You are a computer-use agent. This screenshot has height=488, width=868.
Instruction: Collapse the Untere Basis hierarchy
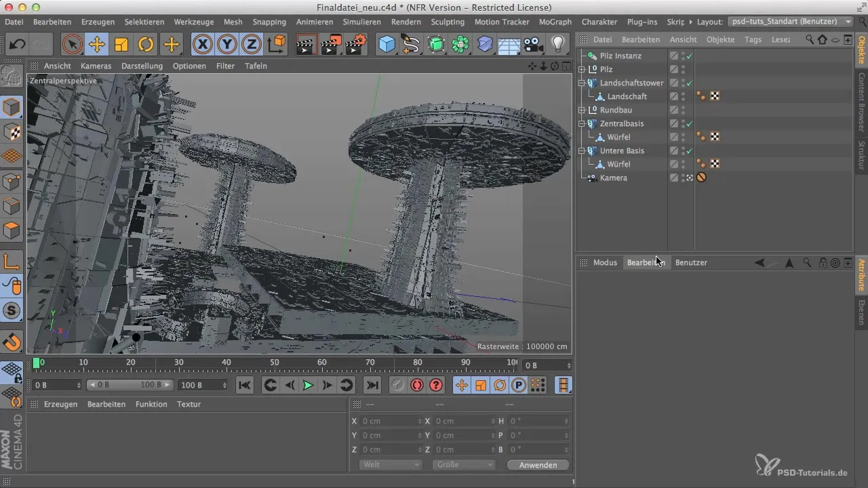coord(581,150)
